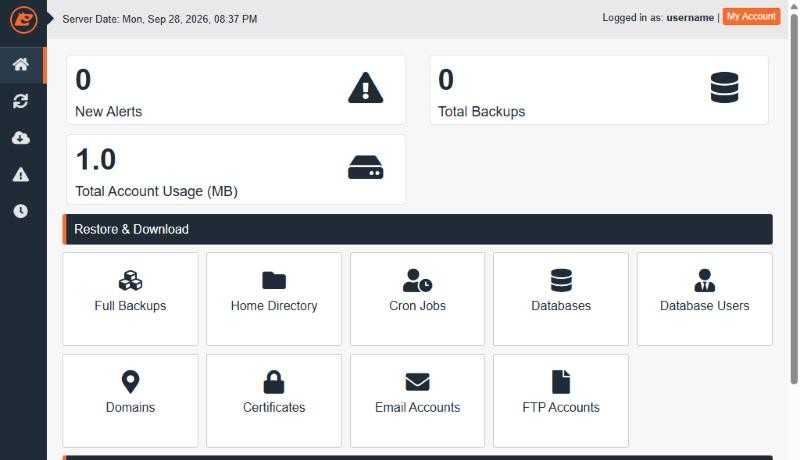
Task: Click the Total Backups database stack icon
Action: click(x=724, y=87)
